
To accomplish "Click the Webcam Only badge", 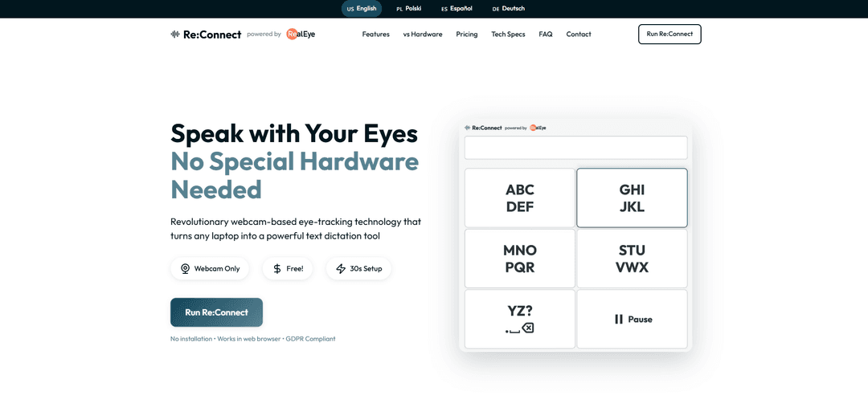I will point(210,269).
